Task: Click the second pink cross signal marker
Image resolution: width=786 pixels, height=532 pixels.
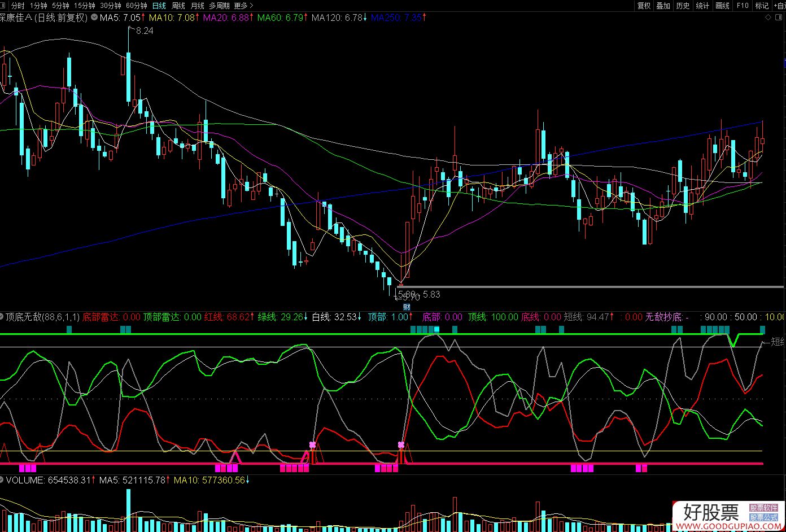Action: (401, 444)
